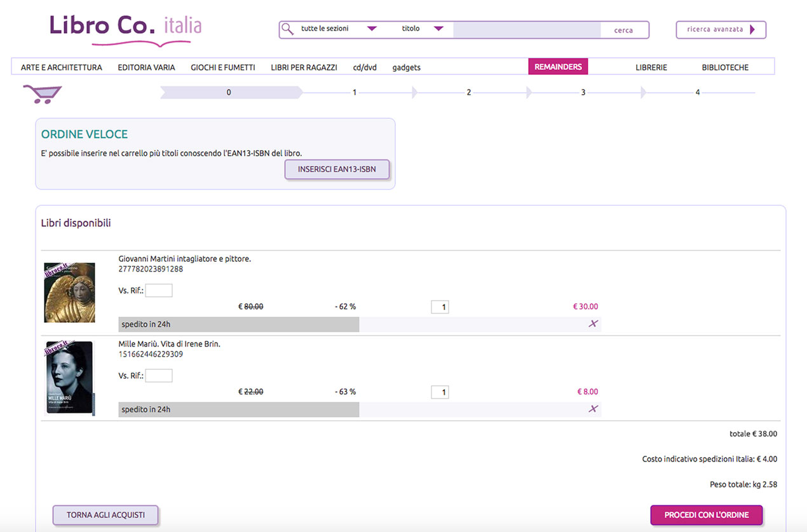The width and height of the screenshot is (807, 532).
Task: Open the ARTE E ARCHITETTURA menu
Action: pyautogui.click(x=61, y=67)
